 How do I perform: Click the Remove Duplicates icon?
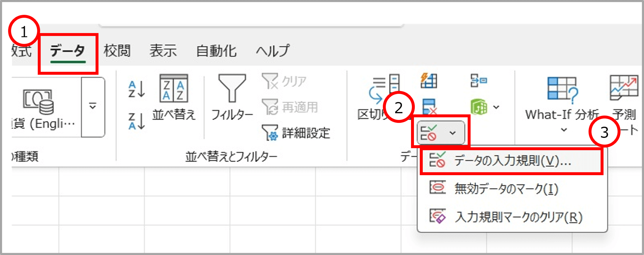coord(429,106)
